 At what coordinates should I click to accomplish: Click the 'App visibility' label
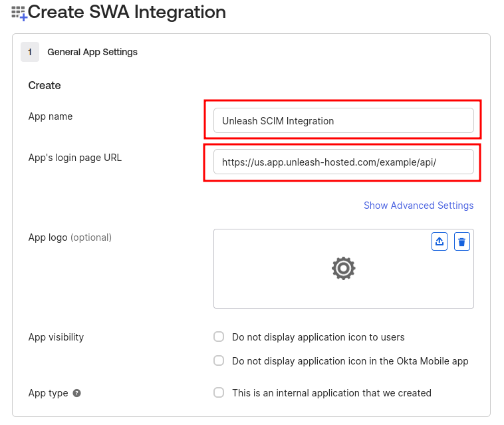[x=56, y=337]
